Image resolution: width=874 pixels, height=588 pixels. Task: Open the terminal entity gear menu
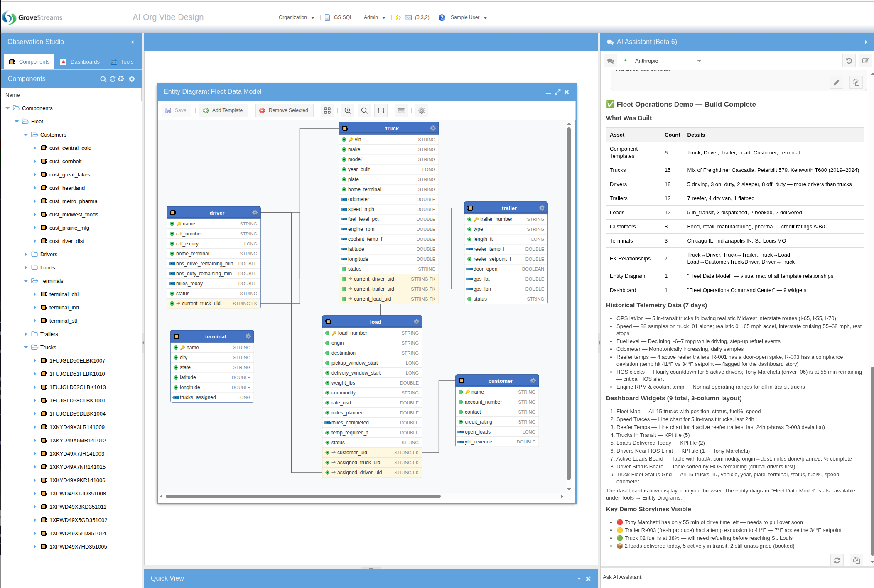click(248, 336)
